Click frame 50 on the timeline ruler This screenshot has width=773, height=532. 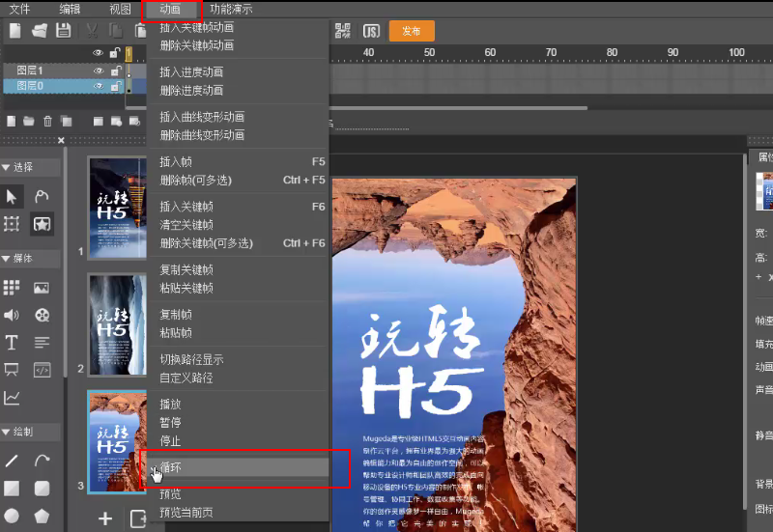pyautogui.click(x=429, y=53)
